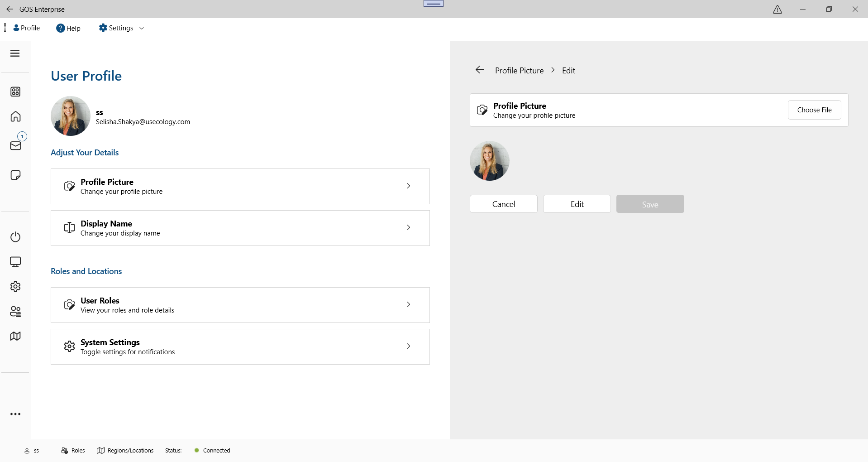Expand the User Roles row
The image size is (868, 462).
point(240,305)
